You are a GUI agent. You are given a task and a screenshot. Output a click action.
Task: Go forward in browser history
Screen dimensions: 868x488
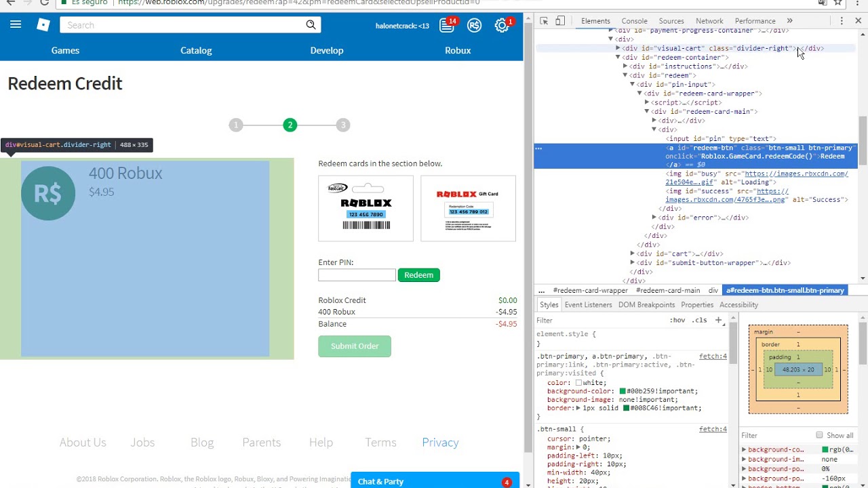coord(27,3)
